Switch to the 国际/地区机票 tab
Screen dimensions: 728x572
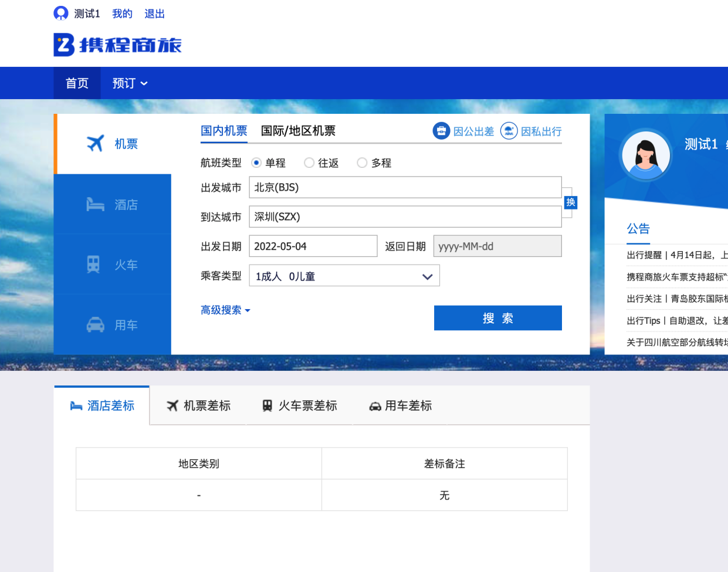298,131
